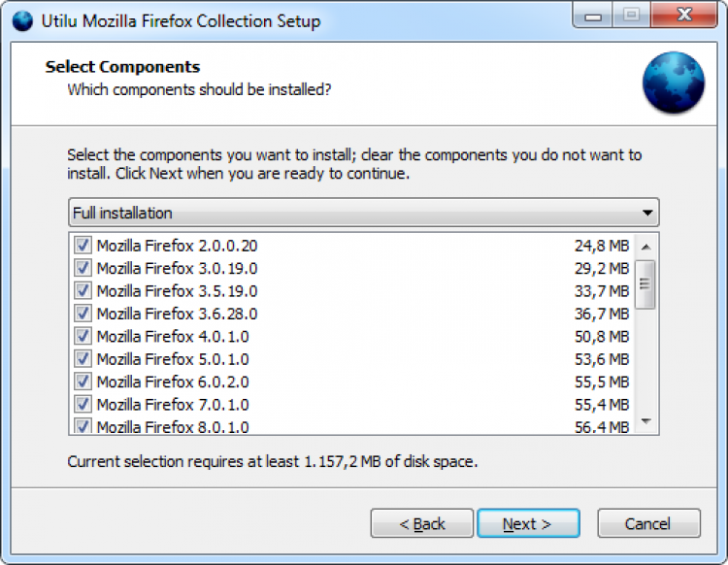Disable the Mozilla Firefox 3.6.28.0 component
Screen dimensions: 728x565
[83, 314]
